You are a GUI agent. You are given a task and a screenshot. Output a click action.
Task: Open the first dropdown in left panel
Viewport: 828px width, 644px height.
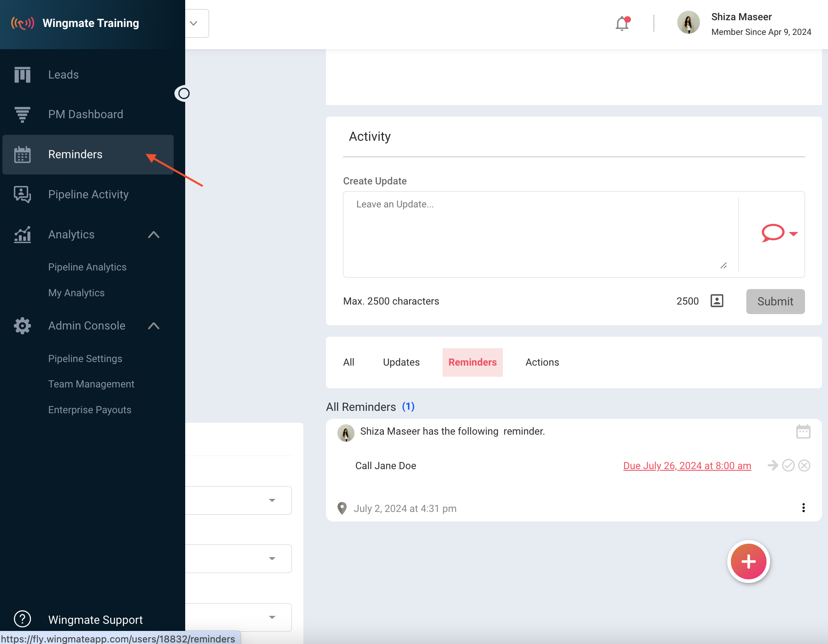coord(272,500)
